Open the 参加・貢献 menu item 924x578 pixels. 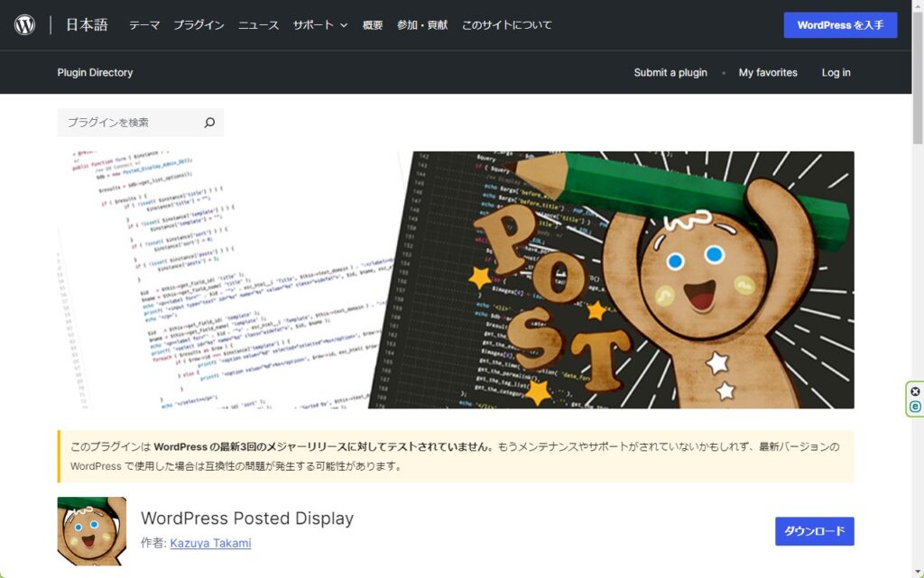[x=422, y=25]
